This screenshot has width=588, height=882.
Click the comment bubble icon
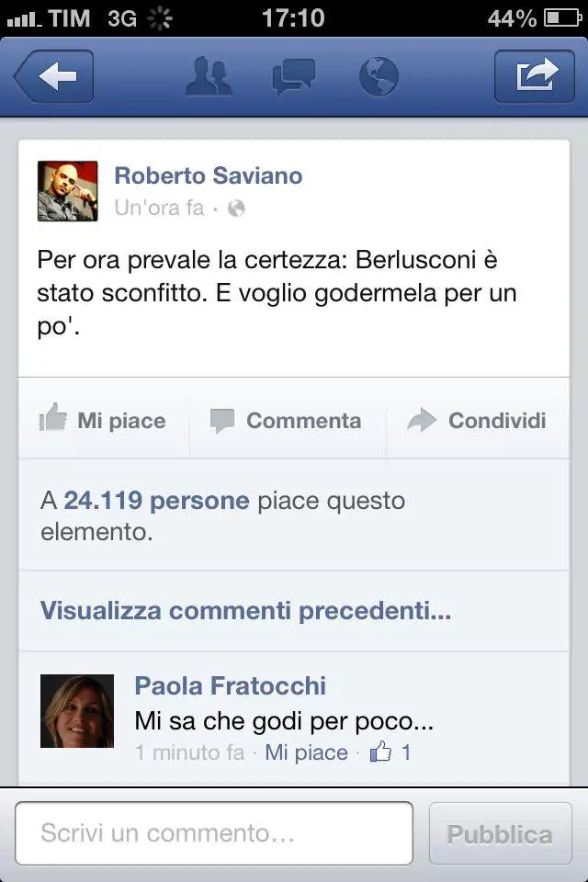(x=221, y=421)
